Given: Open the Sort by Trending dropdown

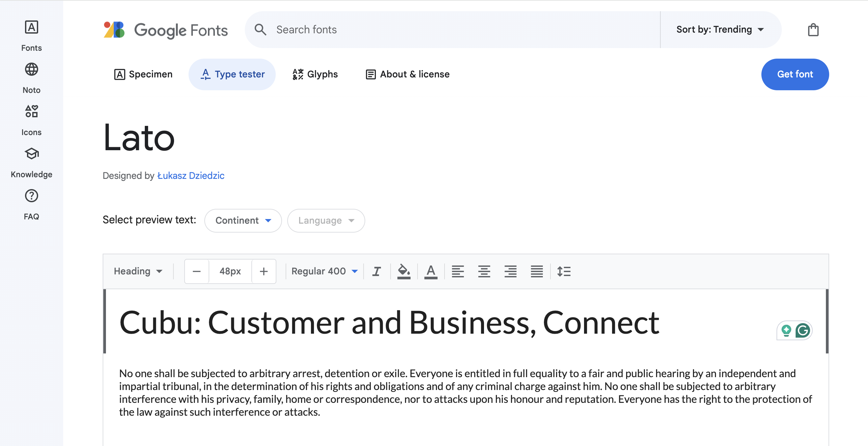Looking at the screenshot, I should click(720, 30).
